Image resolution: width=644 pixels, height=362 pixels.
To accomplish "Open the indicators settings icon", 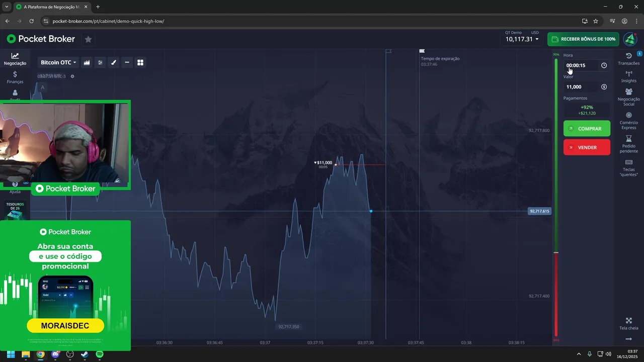I will tap(100, 62).
